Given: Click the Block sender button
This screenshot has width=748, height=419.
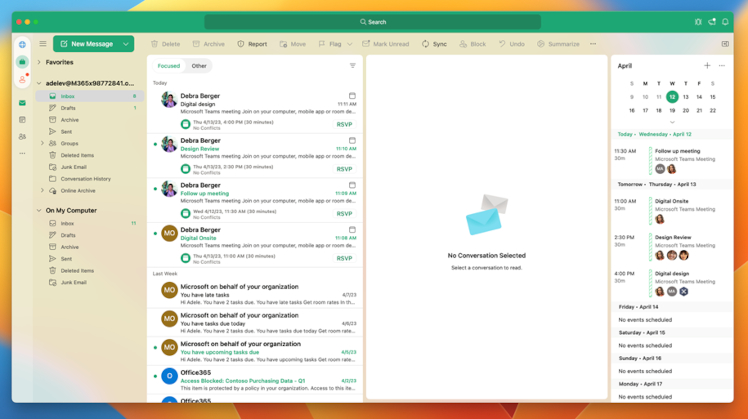Looking at the screenshot, I should pyautogui.click(x=472, y=44).
